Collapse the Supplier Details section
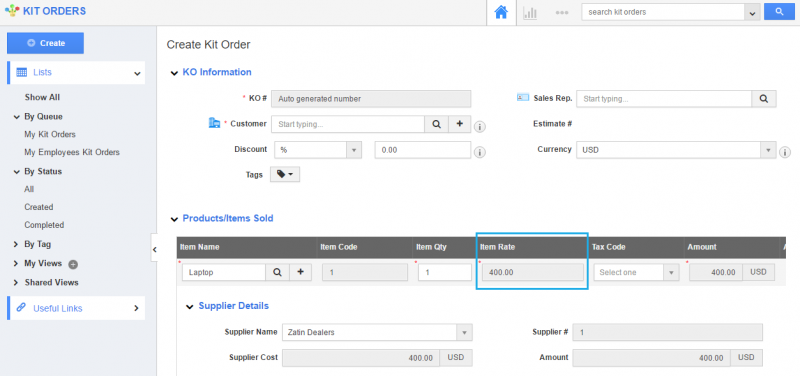Screen dimensions: 800x376 click(190, 307)
